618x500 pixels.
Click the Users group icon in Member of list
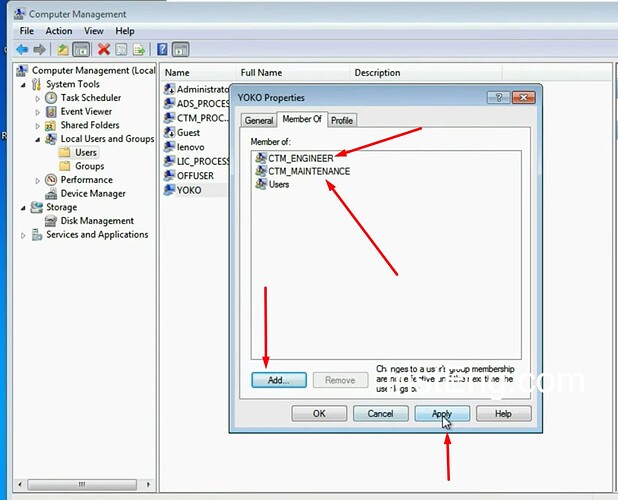pos(261,184)
